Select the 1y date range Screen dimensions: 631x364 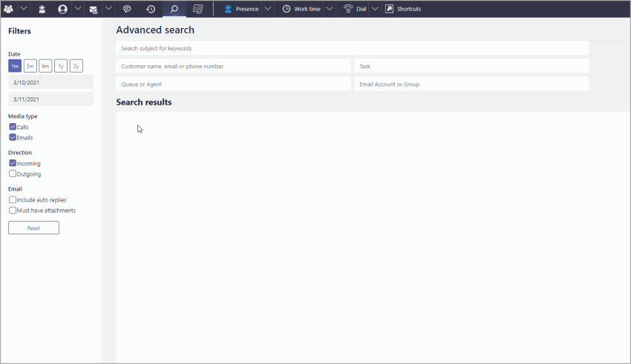click(x=61, y=66)
